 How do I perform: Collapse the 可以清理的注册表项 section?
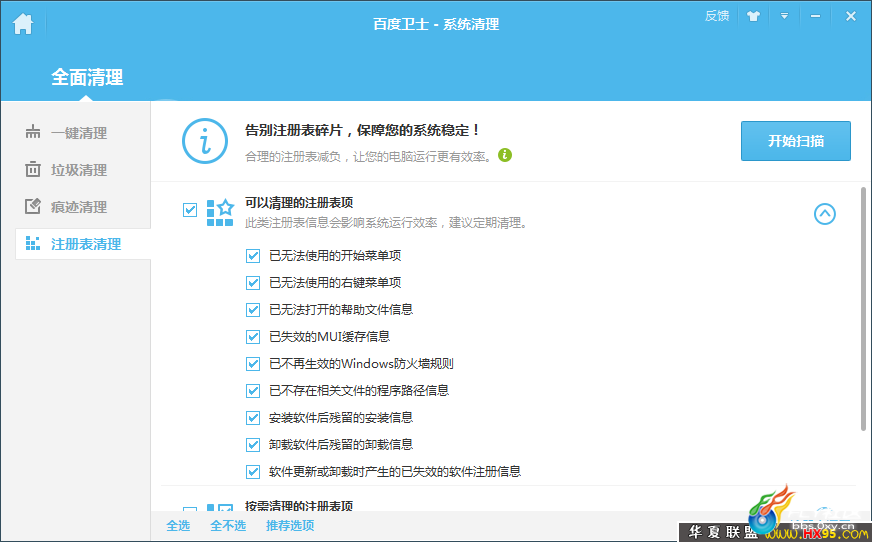pos(825,213)
